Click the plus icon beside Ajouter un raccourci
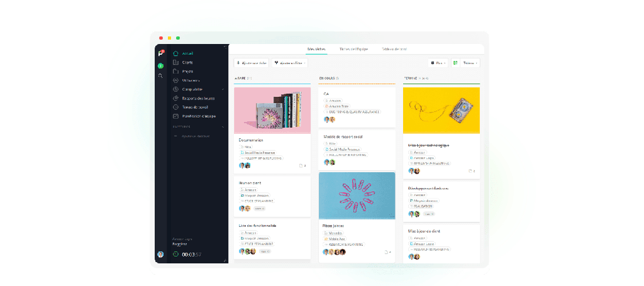This screenshot has height=286, width=644. tap(176, 136)
